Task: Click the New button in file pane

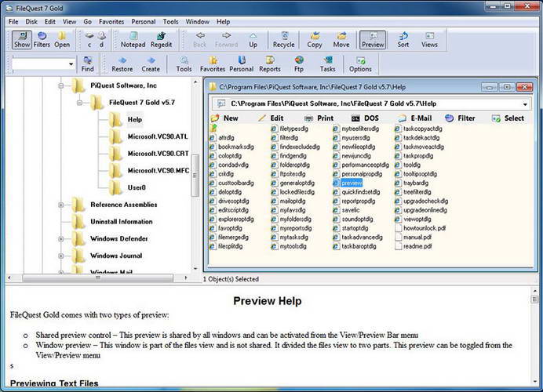Action: 224,118
